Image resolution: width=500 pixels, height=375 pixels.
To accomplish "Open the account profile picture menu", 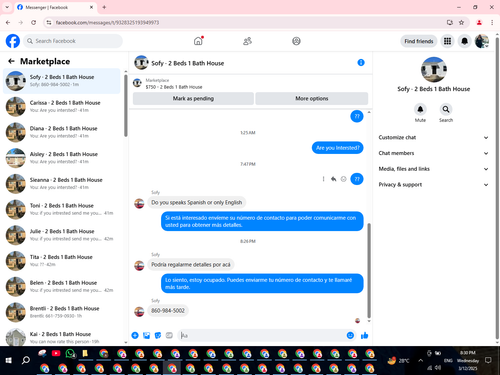I will click(482, 41).
